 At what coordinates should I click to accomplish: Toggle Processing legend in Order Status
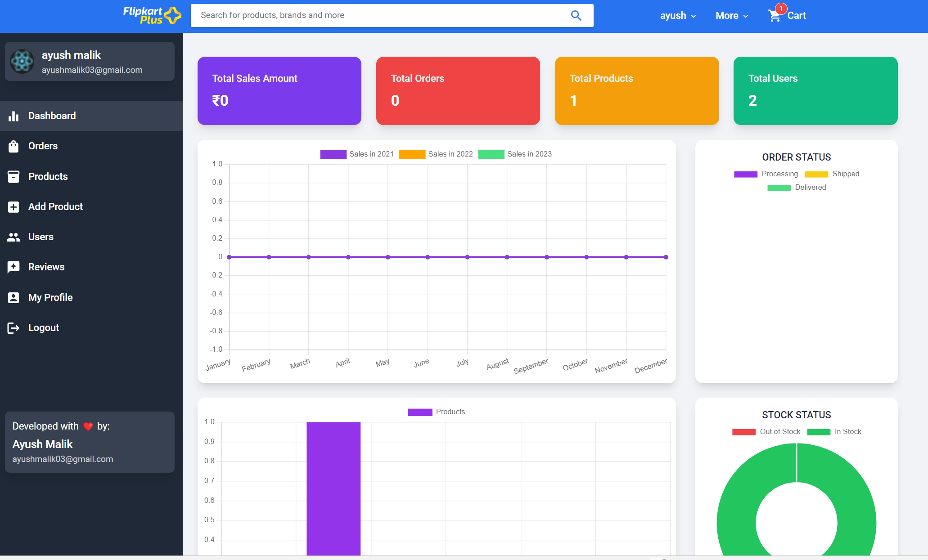point(766,174)
